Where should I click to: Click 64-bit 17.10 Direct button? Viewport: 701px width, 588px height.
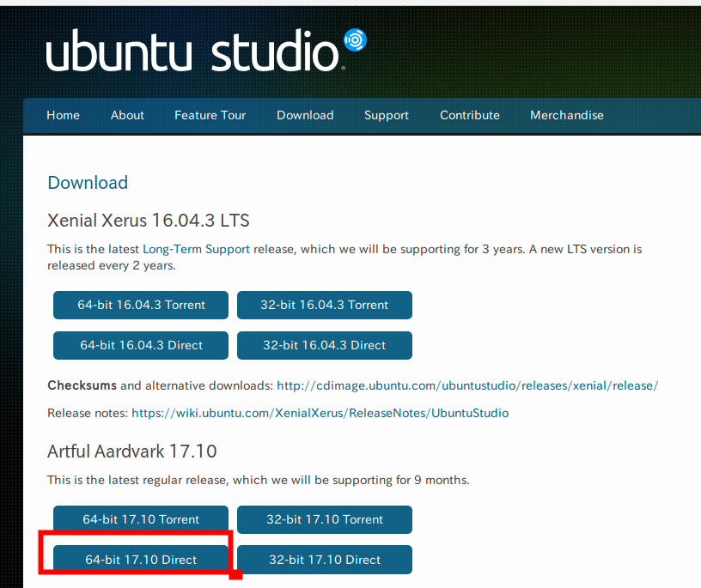[x=141, y=560]
